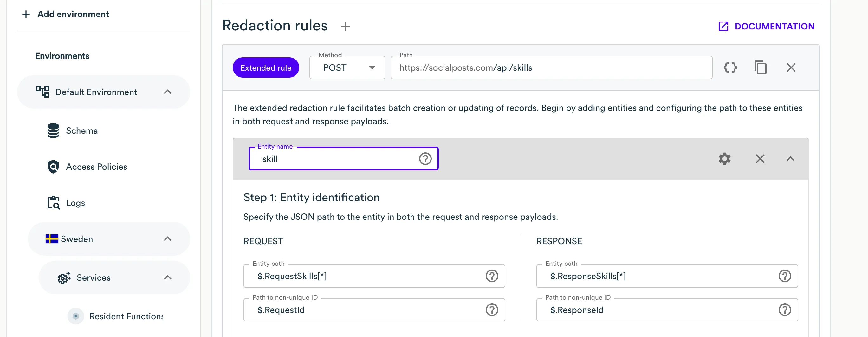The height and width of the screenshot is (337, 868).
Task: Click help icon for $.ResponseId field
Action: click(x=784, y=310)
